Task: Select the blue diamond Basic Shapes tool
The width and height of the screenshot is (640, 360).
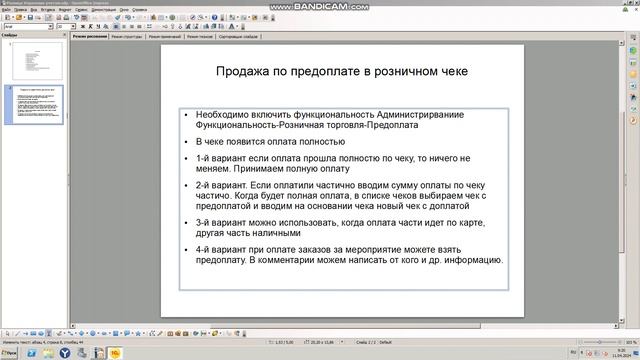Action: pos(82,333)
